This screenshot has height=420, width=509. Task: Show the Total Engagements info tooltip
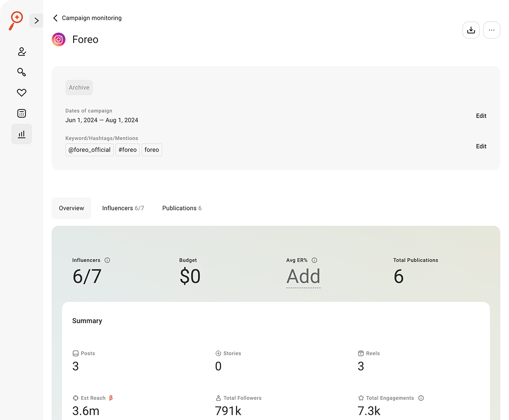pyautogui.click(x=421, y=398)
